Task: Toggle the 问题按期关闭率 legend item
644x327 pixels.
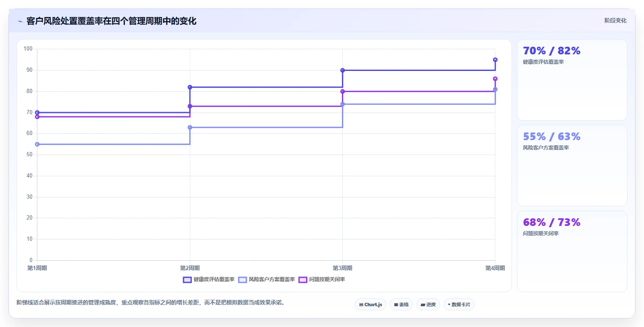Action: pos(322,279)
